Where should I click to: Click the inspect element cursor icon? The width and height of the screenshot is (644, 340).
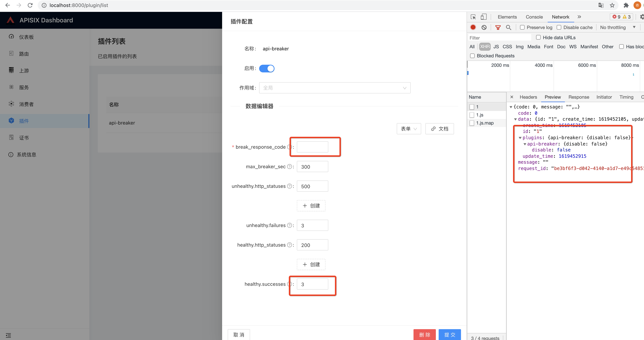[x=473, y=17]
